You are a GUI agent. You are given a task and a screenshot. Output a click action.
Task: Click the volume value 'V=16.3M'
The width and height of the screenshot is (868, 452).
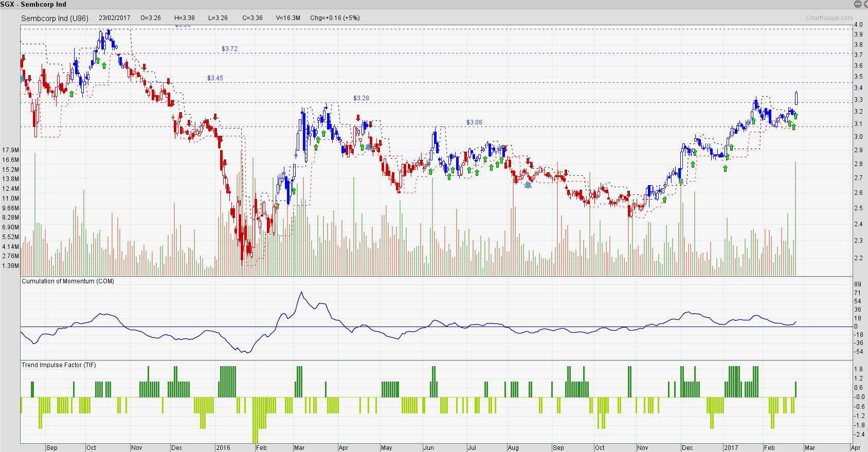tap(288, 17)
